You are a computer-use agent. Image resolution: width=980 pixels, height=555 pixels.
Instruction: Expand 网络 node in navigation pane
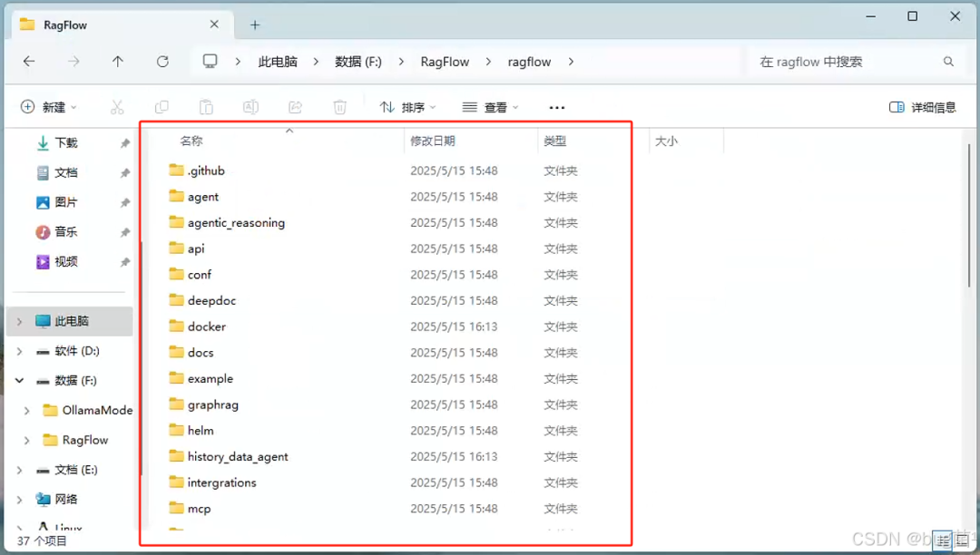pos(19,500)
